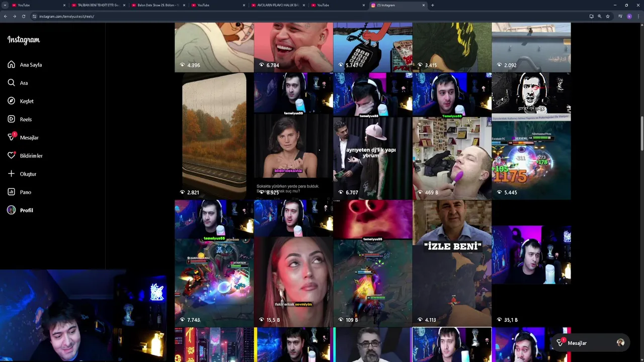Open Keşfet compass icon

coord(11,101)
